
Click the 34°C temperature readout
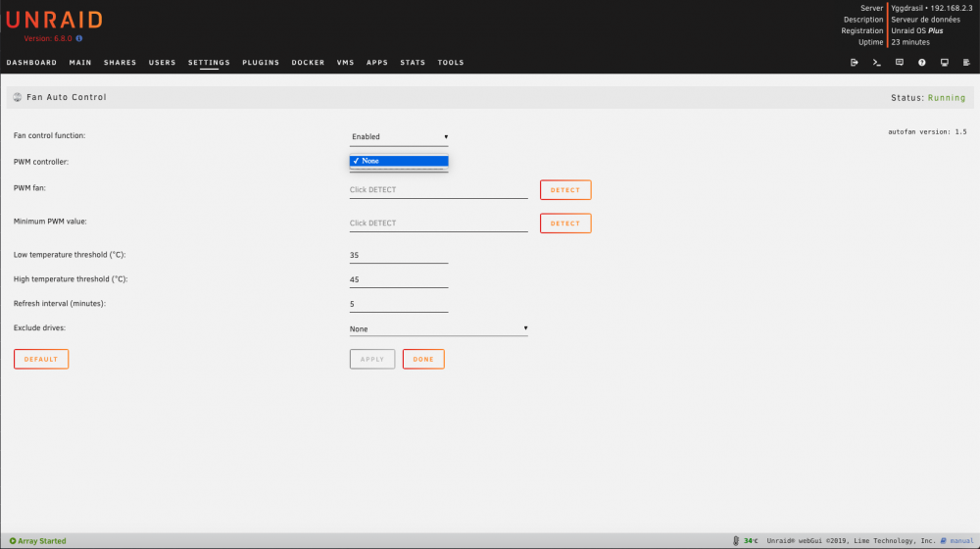[751, 541]
